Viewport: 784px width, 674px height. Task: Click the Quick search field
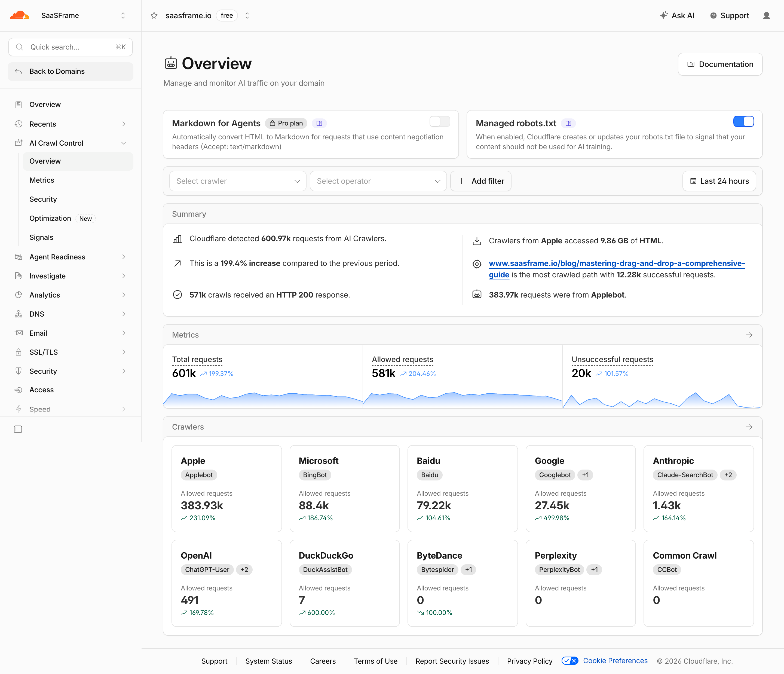click(71, 47)
